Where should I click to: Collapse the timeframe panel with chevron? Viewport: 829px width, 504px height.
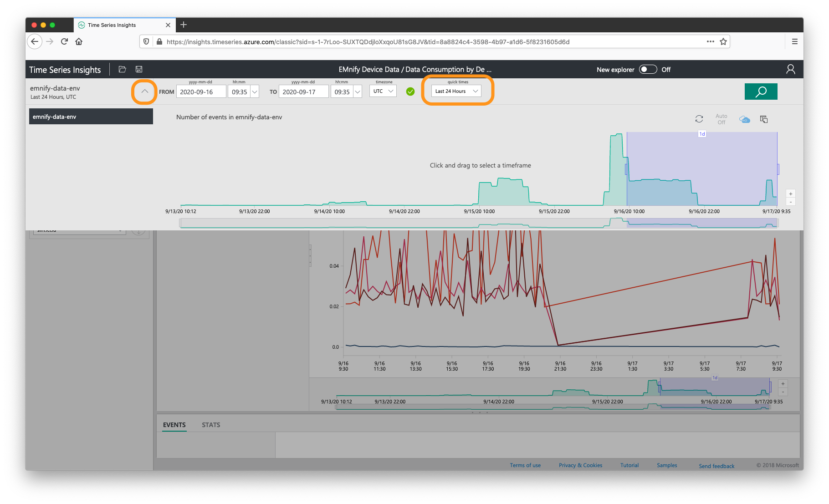click(144, 92)
